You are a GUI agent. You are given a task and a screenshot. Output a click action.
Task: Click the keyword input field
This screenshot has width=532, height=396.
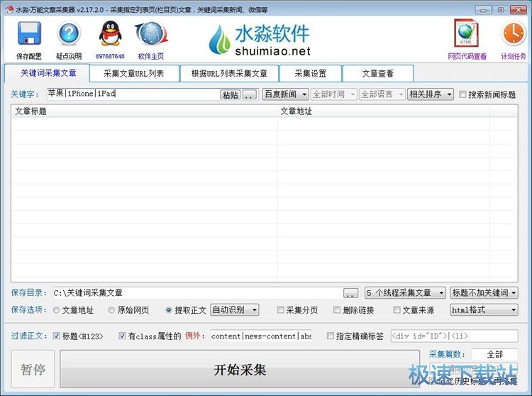133,94
